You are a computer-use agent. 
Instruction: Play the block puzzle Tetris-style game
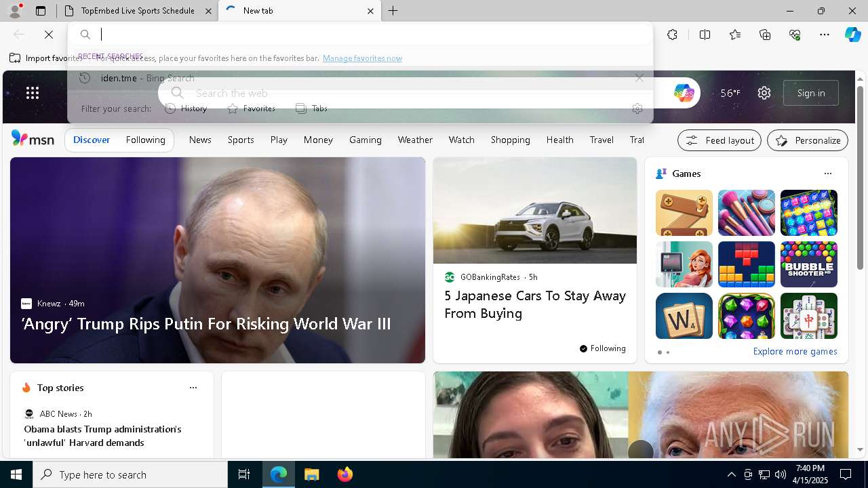click(x=747, y=264)
